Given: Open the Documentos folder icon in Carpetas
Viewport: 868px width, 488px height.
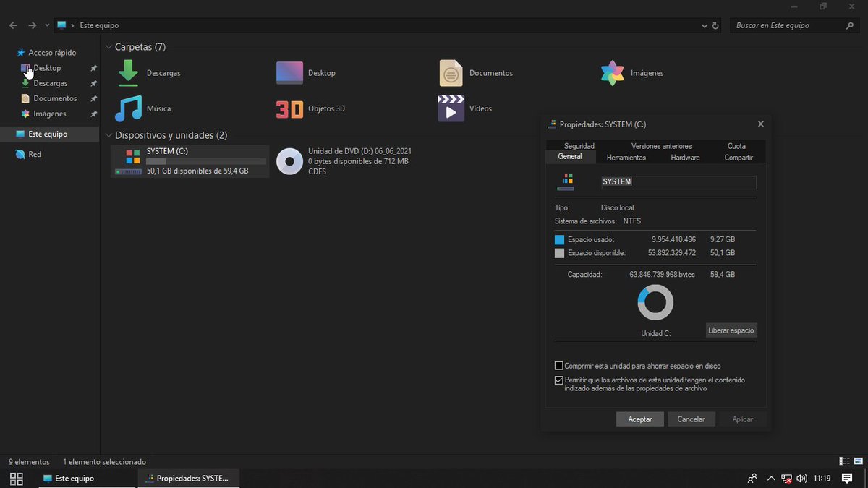Looking at the screenshot, I should coord(451,73).
